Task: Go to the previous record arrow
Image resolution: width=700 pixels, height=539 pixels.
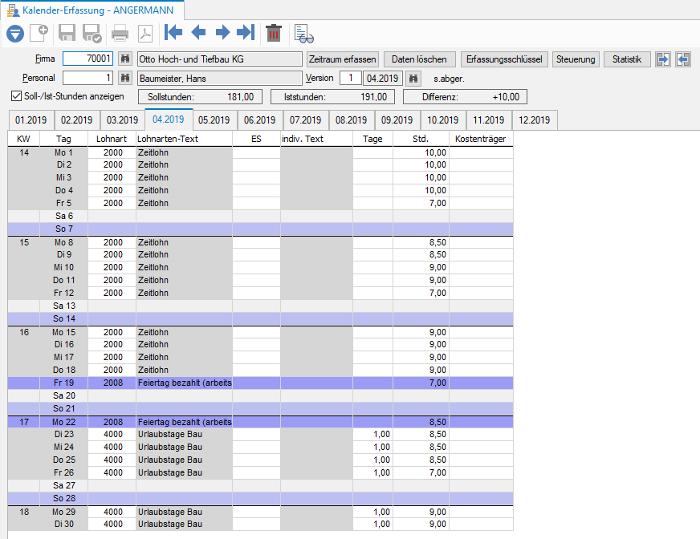Action: point(198,32)
